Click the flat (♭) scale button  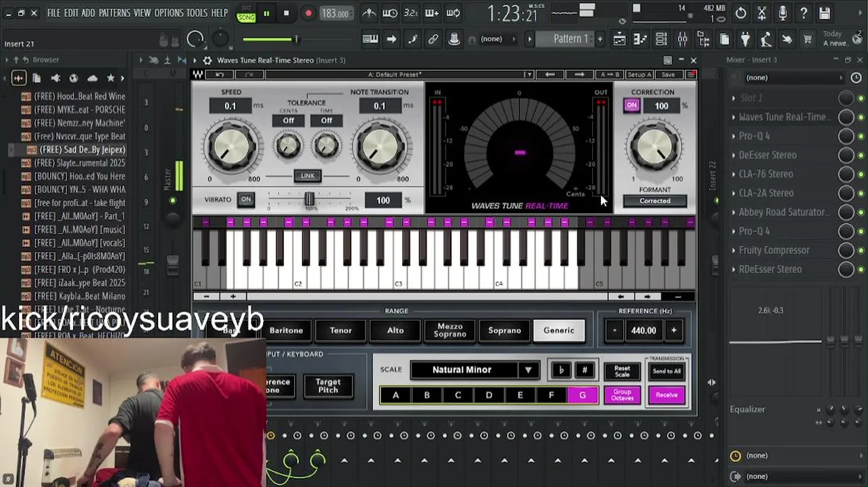tap(561, 370)
